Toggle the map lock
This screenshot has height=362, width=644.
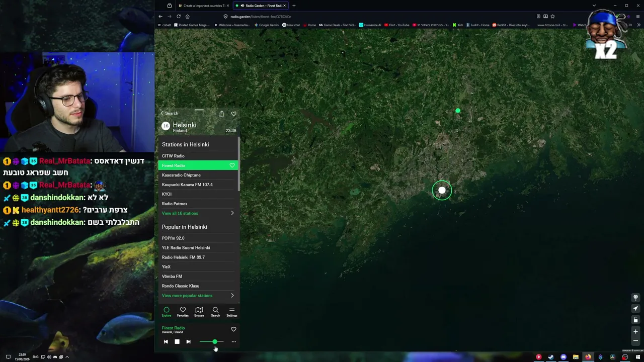click(635, 320)
